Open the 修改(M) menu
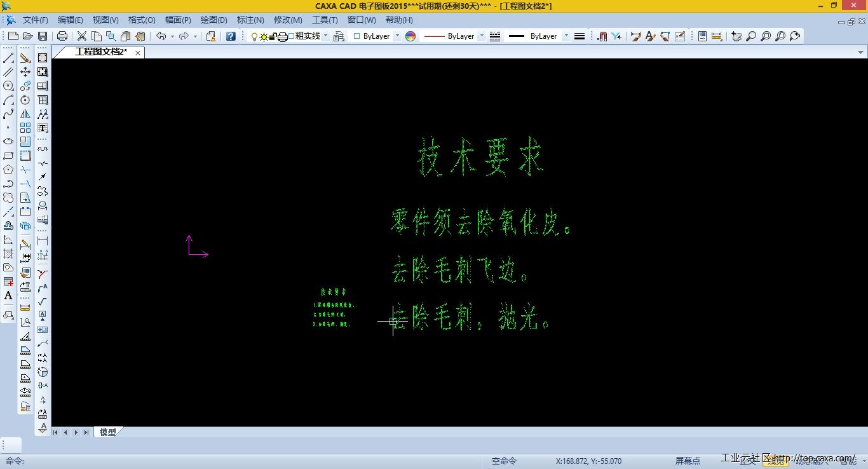 click(288, 20)
